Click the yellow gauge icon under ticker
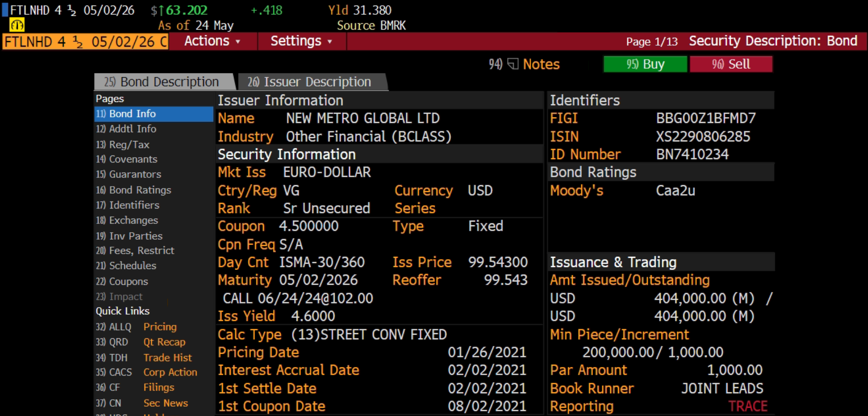This screenshot has width=868, height=416. 17,25
